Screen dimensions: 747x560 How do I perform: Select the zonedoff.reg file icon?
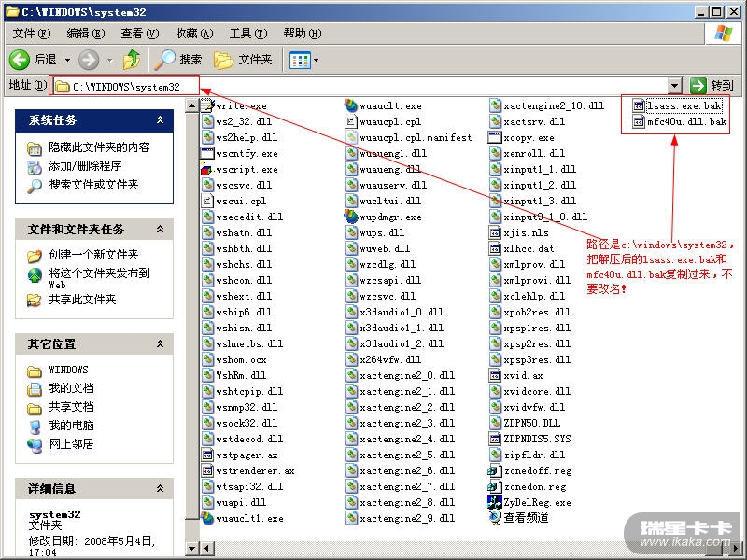point(495,470)
